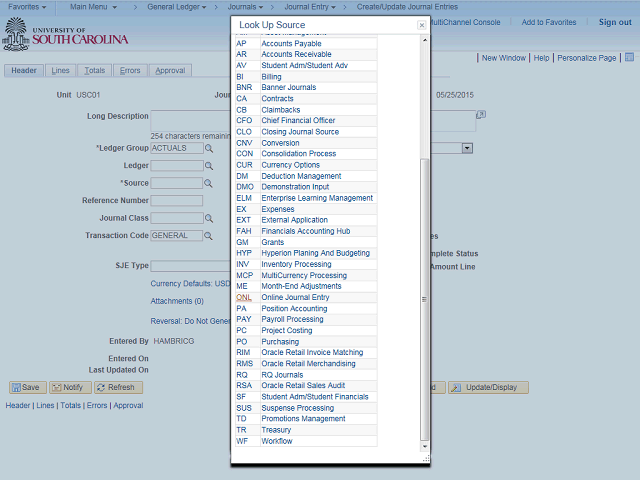Click the Update/Display button
Image resolution: width=640 pixels, height=480 pixels.
coord(488,387)
